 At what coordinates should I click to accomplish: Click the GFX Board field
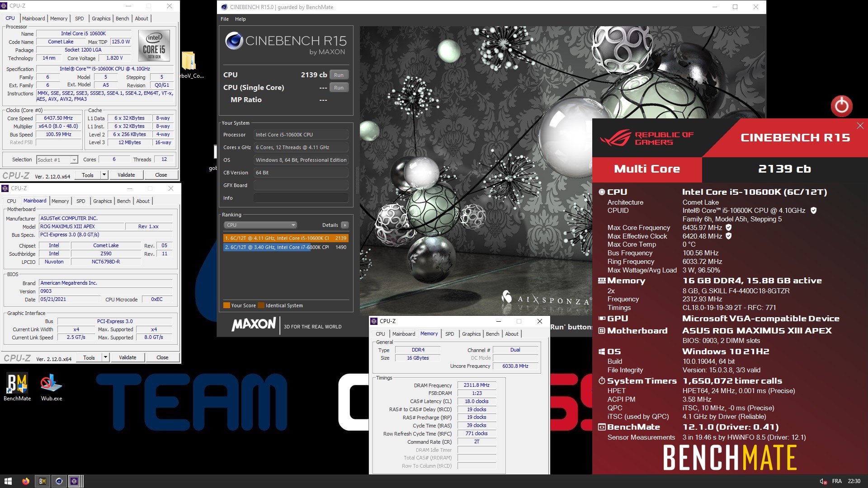(301, 185)
